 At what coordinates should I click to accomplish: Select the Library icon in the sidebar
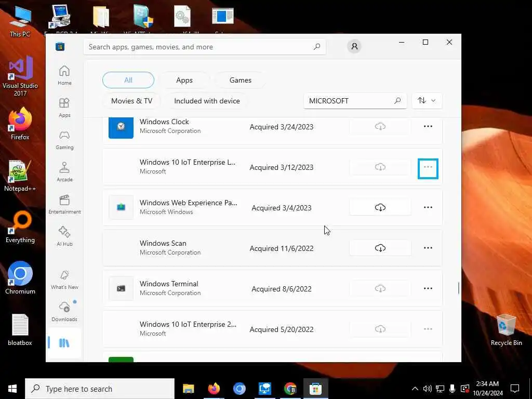64,343
